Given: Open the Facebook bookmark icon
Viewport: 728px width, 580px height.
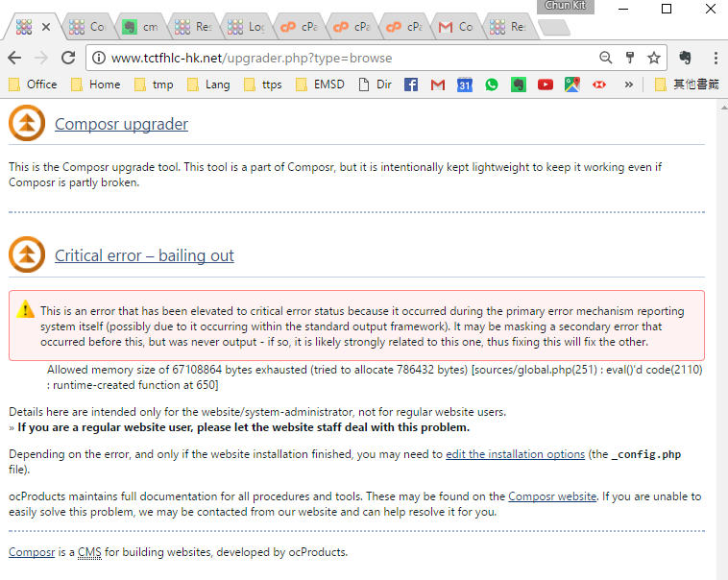Looking at the screenshot, I should [x=411, y=85].
